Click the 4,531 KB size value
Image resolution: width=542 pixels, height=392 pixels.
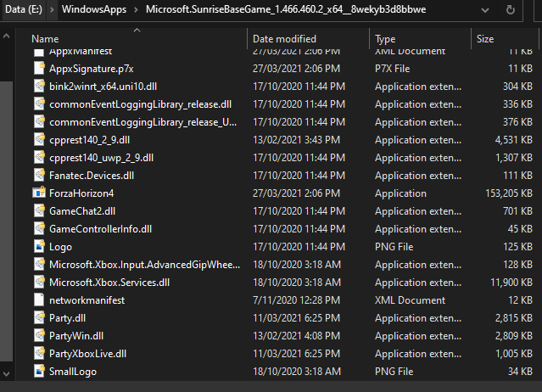point(514,140)
